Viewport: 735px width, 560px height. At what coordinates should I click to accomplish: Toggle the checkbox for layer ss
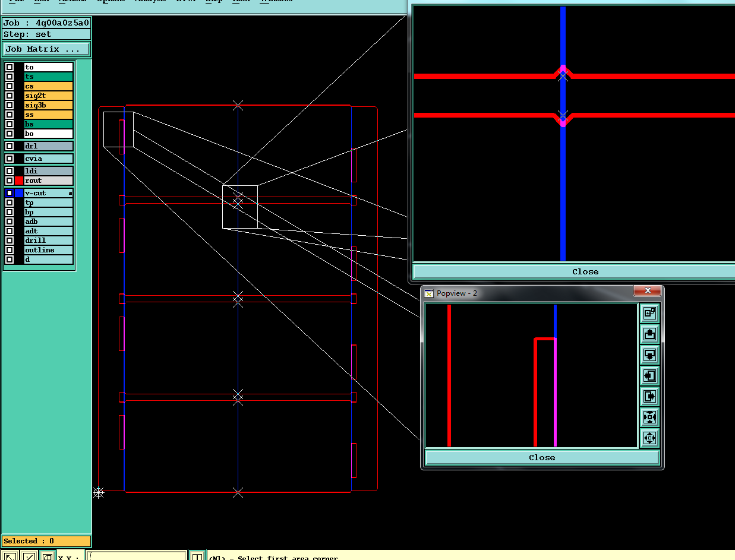pyautogui.click(x=10, y=115)
